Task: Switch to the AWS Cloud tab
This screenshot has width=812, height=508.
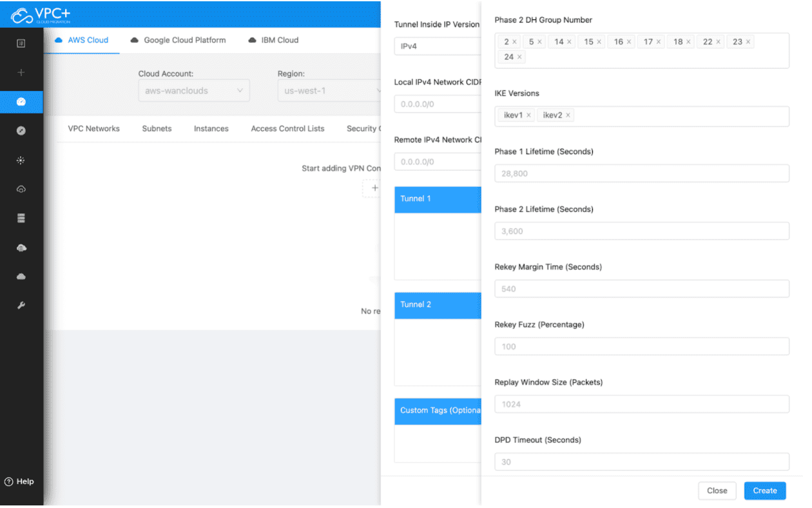Action: point(81,40)
